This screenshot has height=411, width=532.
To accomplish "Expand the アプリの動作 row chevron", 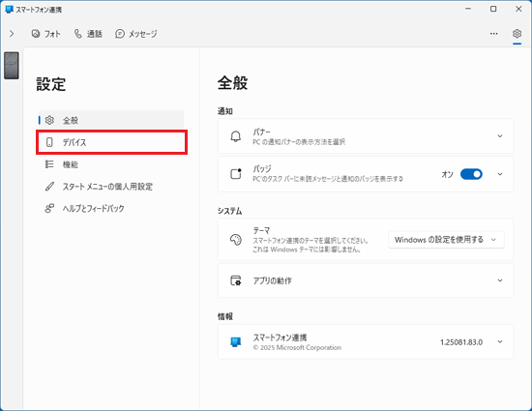I will pos(500,280).
